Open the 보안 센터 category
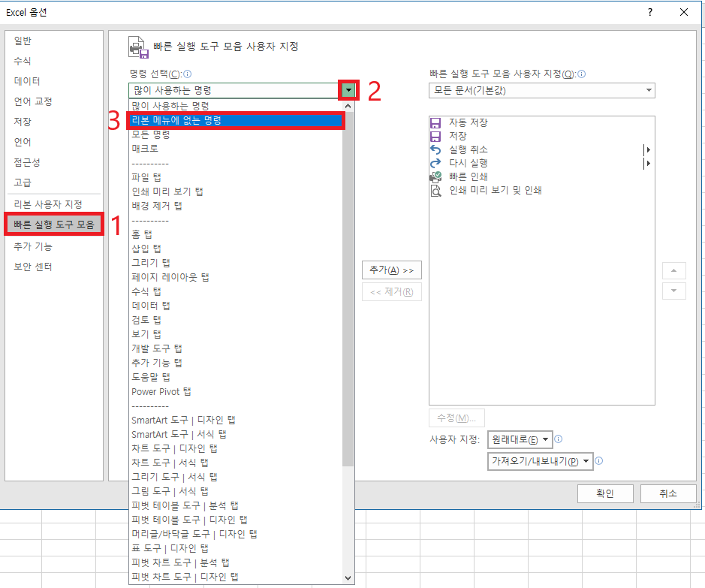 point(54,267)
